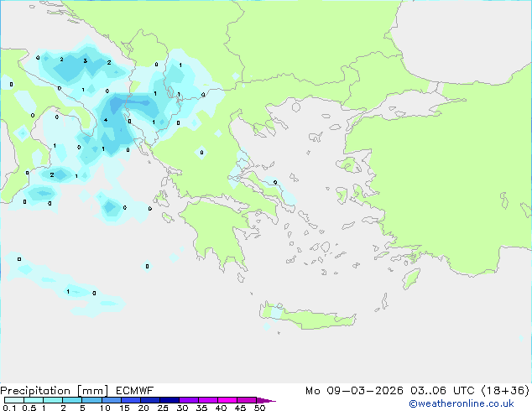Pick the 5–10 mm legend color box
Image resolution: width=532 pixels, height=411 pixels.
coord(91,400)
